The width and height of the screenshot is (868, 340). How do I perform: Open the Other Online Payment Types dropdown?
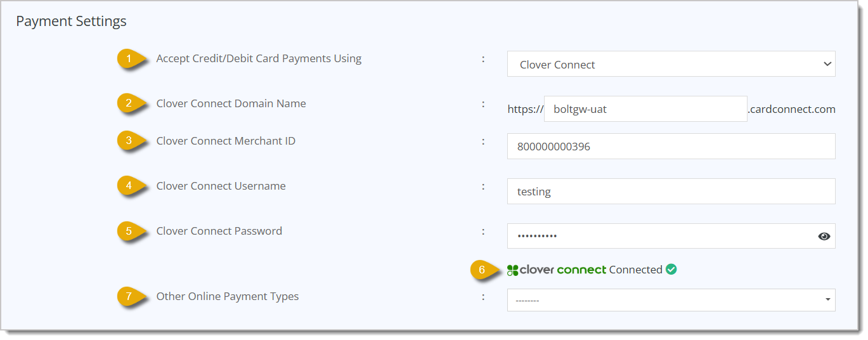click(x=671, y=300)
